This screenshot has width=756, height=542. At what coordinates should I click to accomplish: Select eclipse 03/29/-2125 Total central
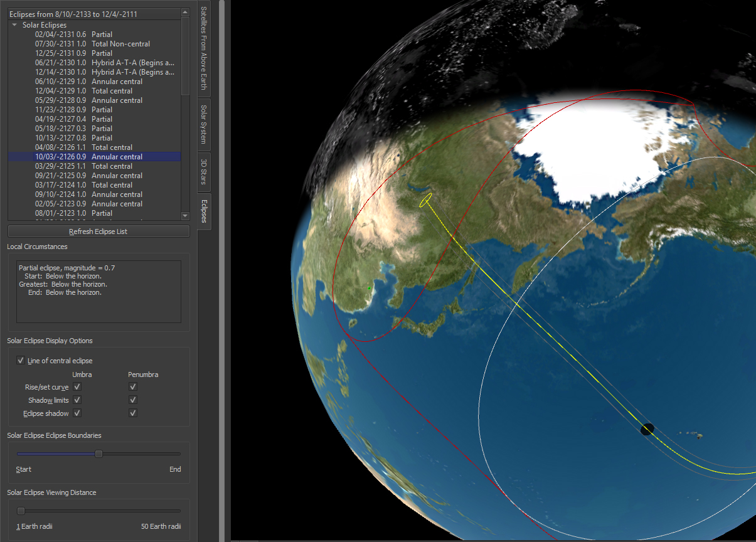click(94, 166)
